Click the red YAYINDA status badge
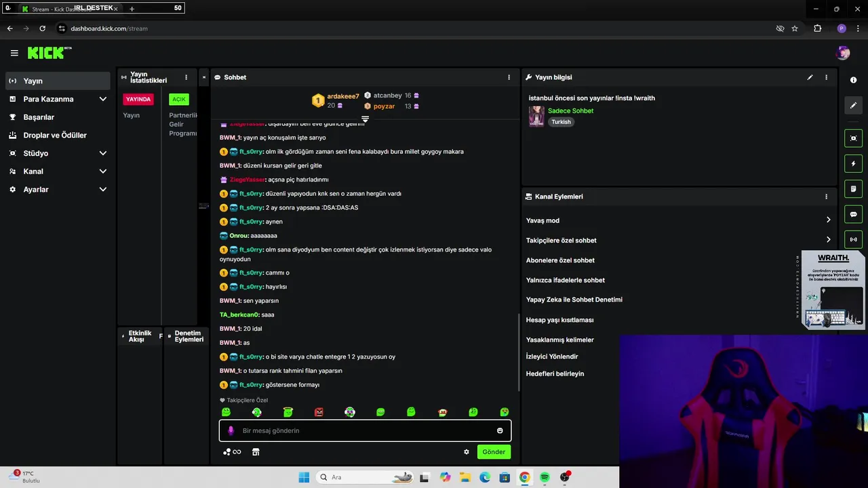 pos(138,99)
